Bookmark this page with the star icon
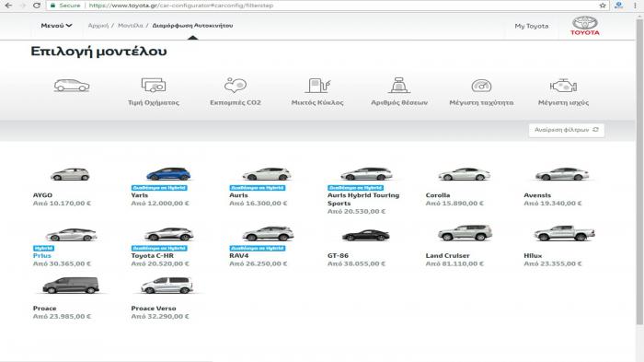This screenshot has height=362, width=644. (603, 6)
